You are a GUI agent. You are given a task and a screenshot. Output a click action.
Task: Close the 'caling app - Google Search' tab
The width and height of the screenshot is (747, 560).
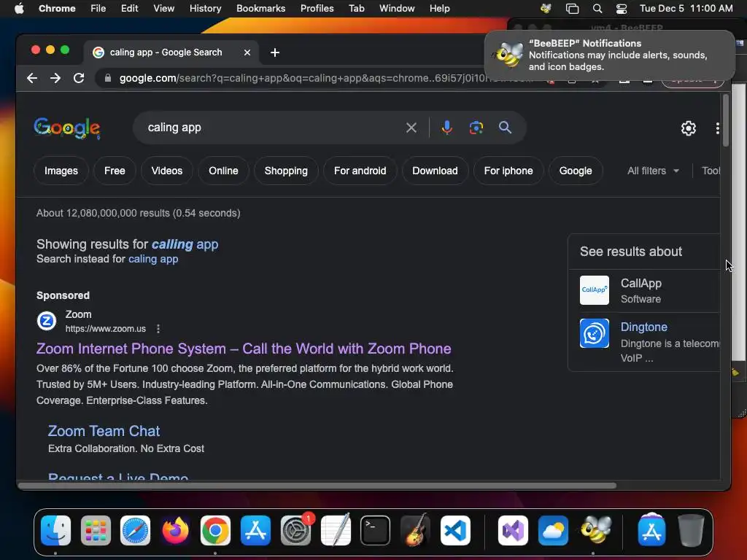247,52
